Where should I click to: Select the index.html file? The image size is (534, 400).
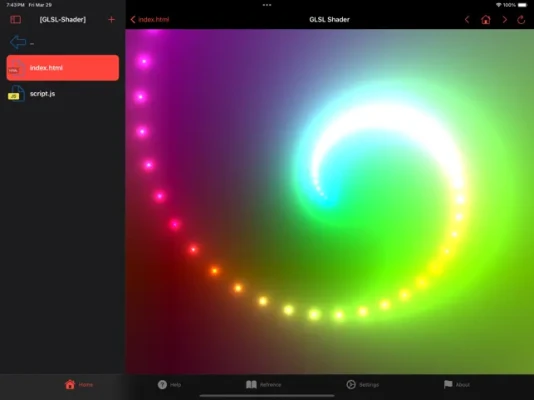63,68
